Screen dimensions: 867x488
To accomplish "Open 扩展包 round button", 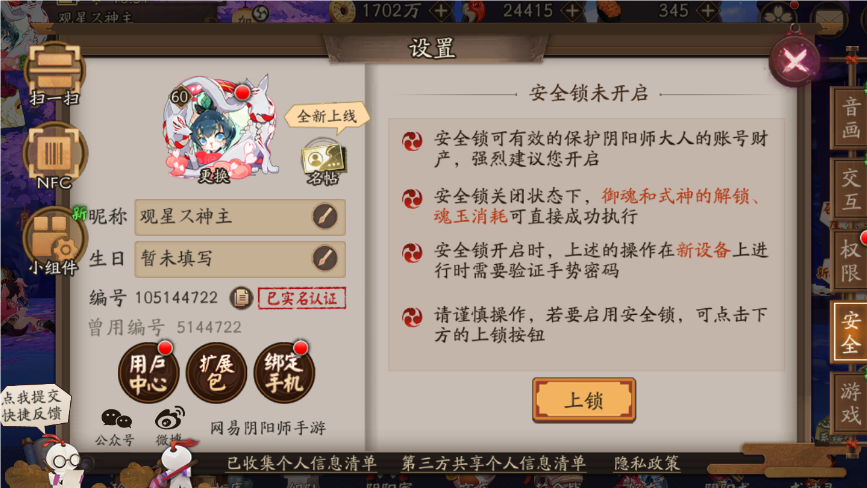I will [216, 372].
